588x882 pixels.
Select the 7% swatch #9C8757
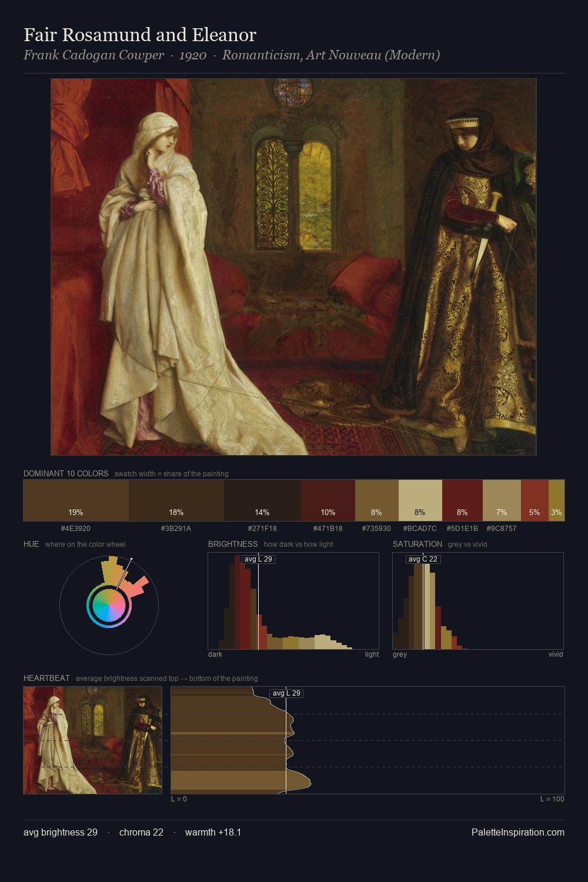tap(502, 500)
